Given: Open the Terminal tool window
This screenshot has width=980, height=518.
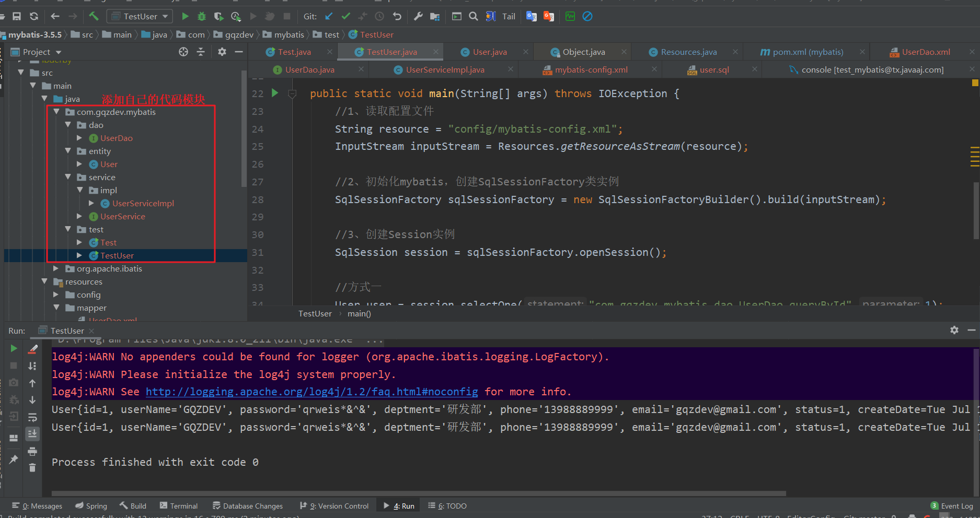Looking at the screenshot, I should tap(179, 505).
